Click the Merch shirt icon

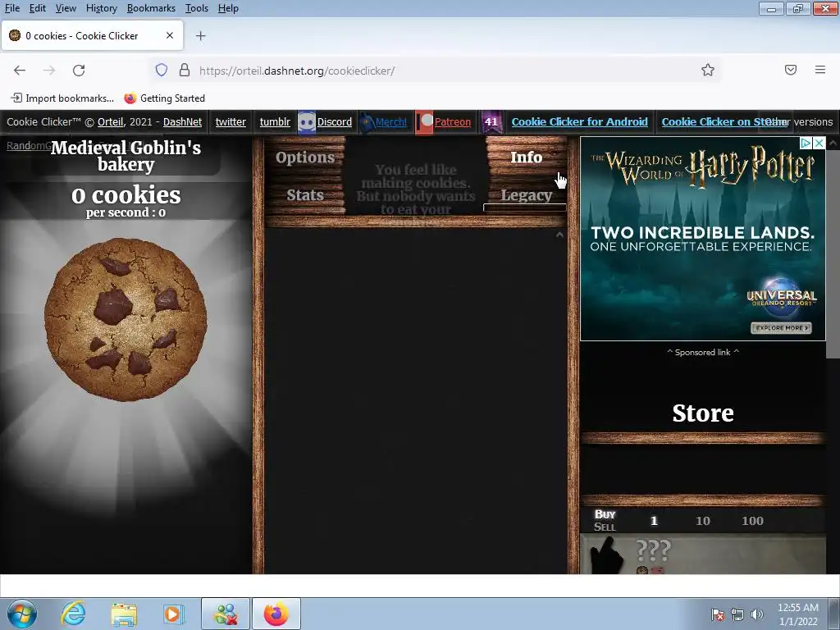coord(367,122)
